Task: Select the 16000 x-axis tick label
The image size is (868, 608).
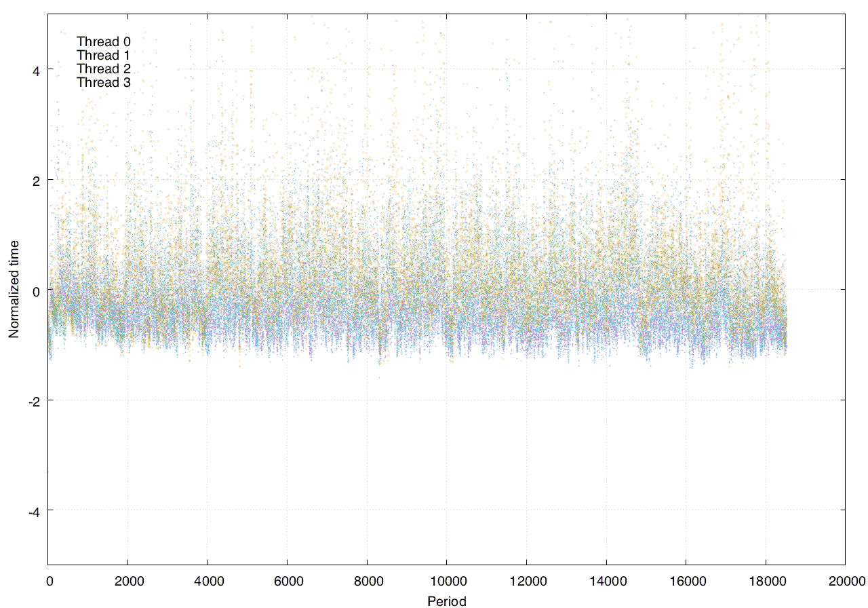Action: click(x=686, y=580)
